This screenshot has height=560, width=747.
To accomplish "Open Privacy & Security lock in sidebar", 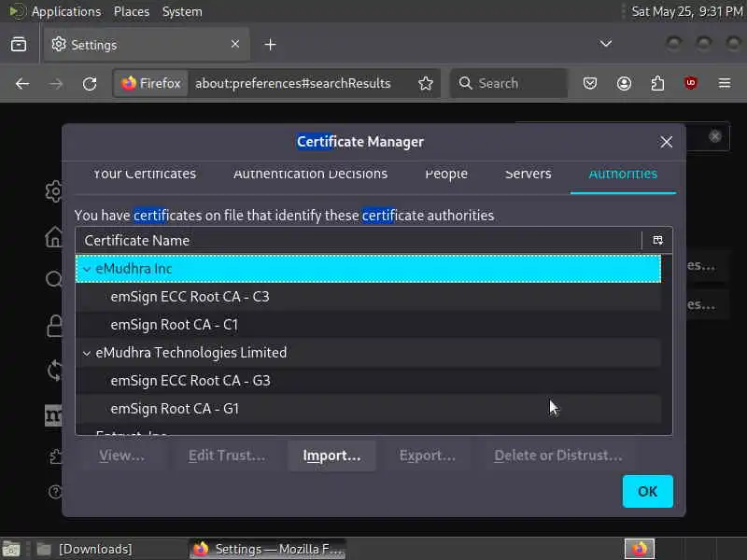I will click(x=54, y=326).
